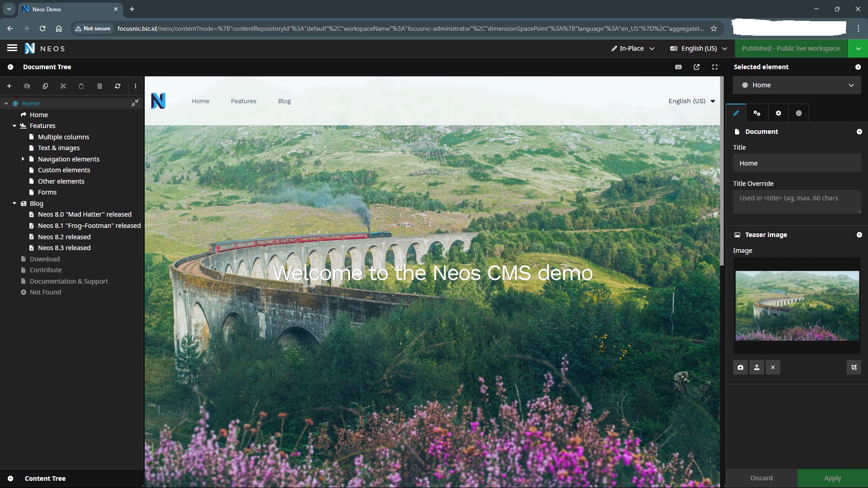Toggle fullscreen editing mode
The width and height of the screenshot is (868, 488).
pyautogui.click(x=715, y=67)
